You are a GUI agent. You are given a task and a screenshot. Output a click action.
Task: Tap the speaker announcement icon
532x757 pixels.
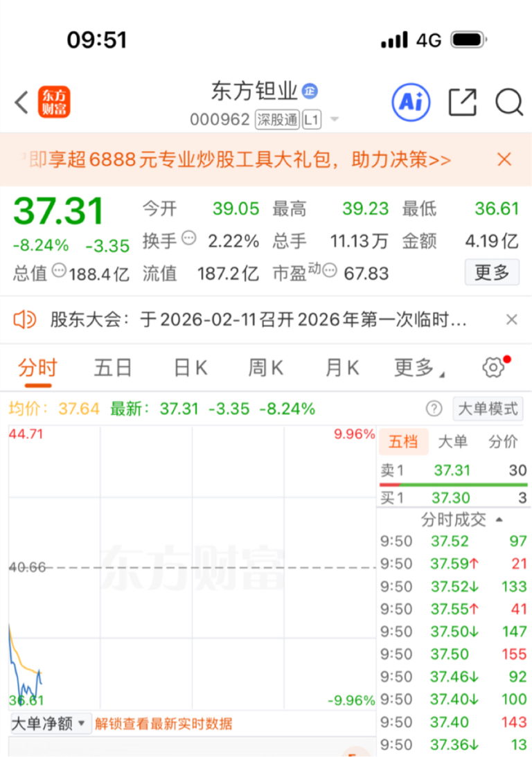[x=24, y=319]
